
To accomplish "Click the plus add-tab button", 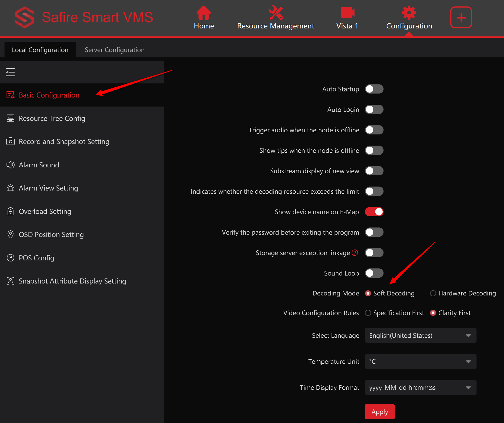I will click(x=461, y=18).
